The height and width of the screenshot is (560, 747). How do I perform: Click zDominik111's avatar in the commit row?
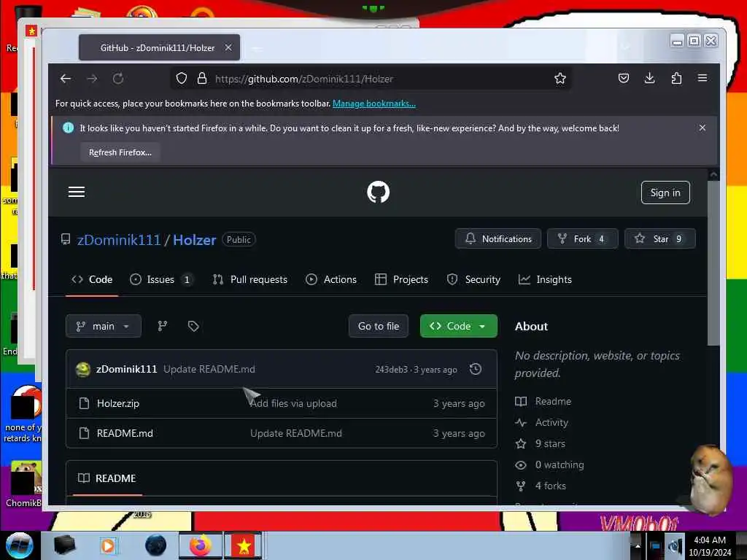pos(83,369)
